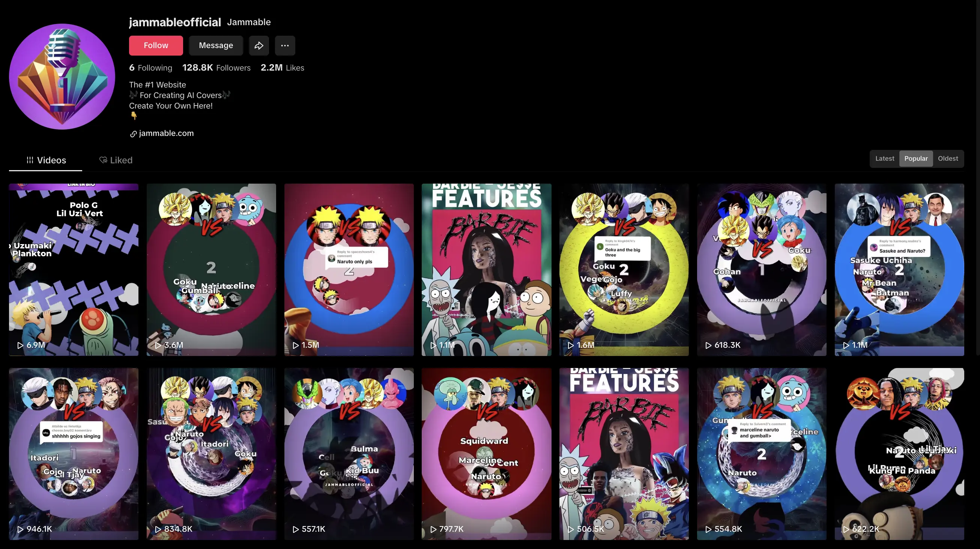This screenshot has height=549, width=980.
Task: Click the play icon next to 3.6M
Action: tap(158, 345)
